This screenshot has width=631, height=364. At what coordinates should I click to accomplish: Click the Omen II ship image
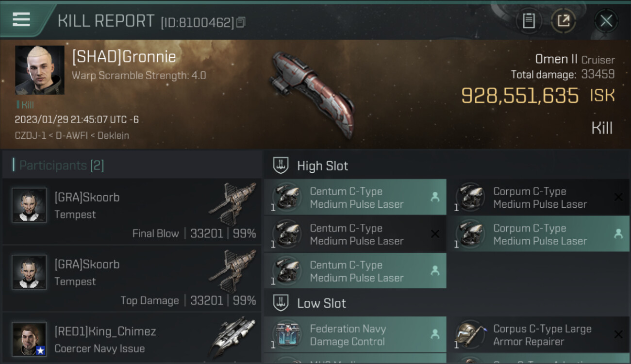tap(313, 95)
